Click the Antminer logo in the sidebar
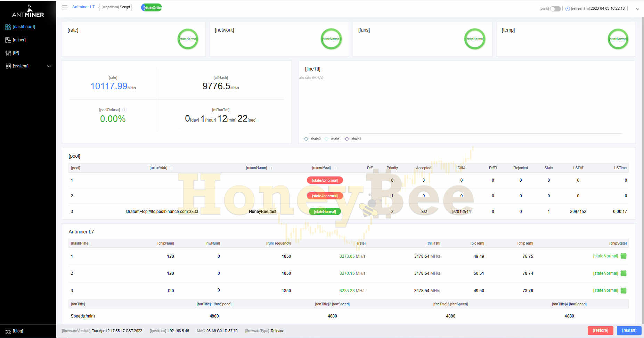 point(28,11)
